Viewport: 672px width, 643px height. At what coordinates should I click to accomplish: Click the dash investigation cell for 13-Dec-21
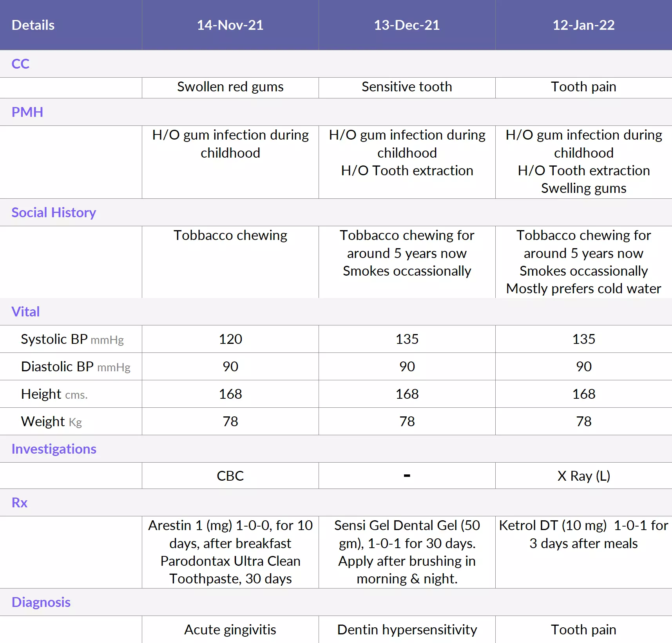pos(407,476)
